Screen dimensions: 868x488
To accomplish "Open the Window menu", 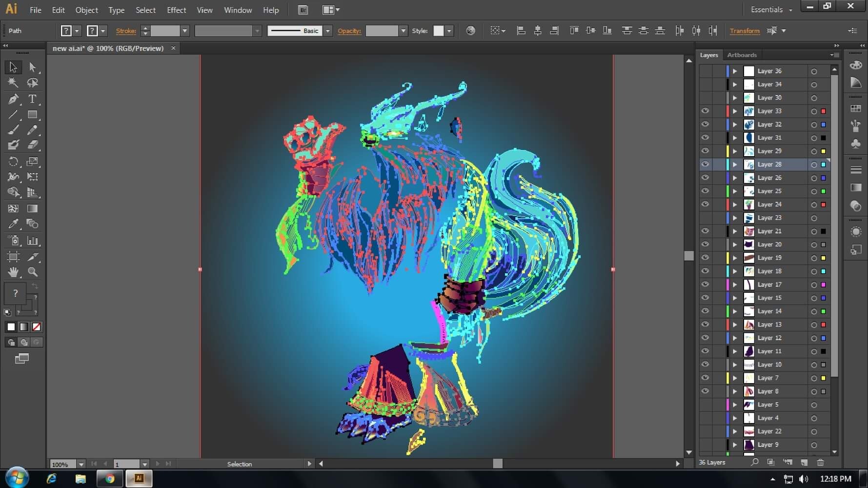I will pos(238,10).
